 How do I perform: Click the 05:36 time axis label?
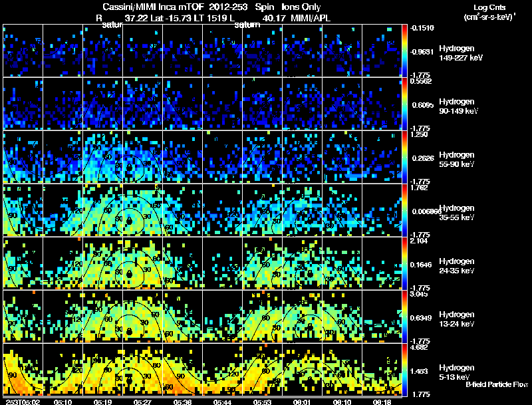click(182, 402)
